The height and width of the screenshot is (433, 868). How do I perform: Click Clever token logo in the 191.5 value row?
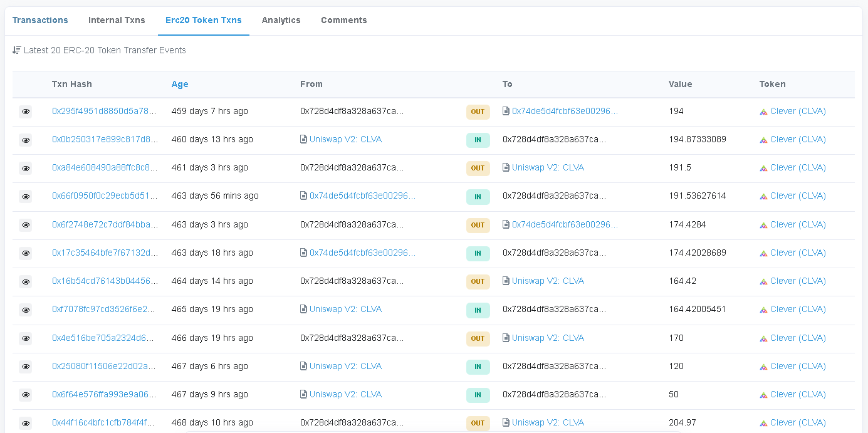click(x=763, y=168)
